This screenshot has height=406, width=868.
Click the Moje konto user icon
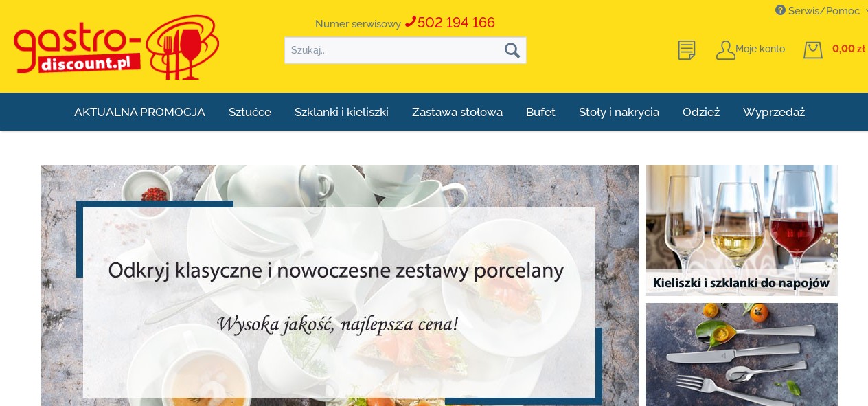point(725,49)
